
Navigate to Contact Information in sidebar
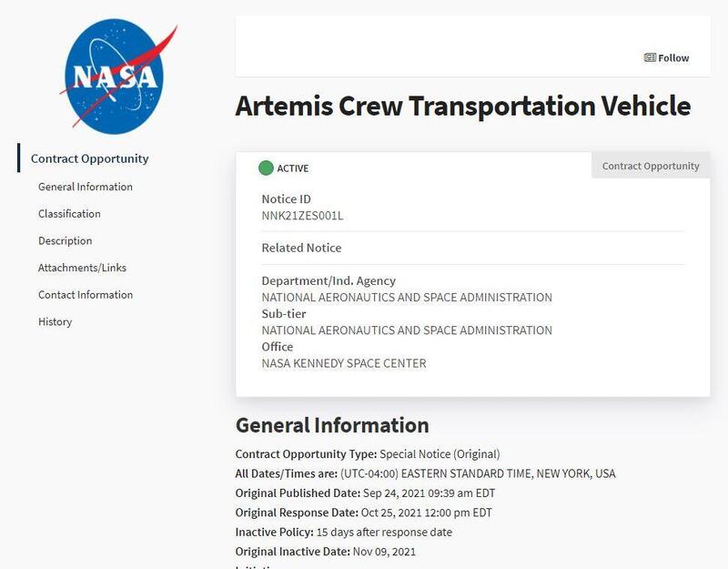86,295
